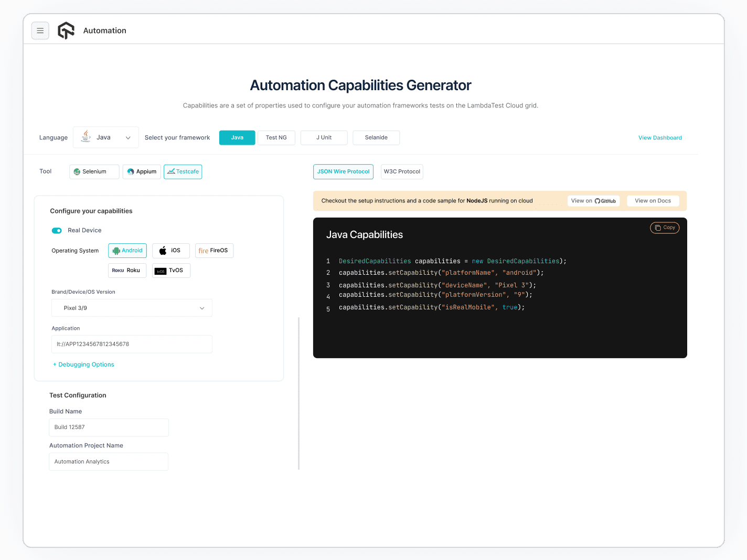This screenshot has height=560, width=747.
Task: Open the LambdaTest logo in the header
Action: [66, 30]
